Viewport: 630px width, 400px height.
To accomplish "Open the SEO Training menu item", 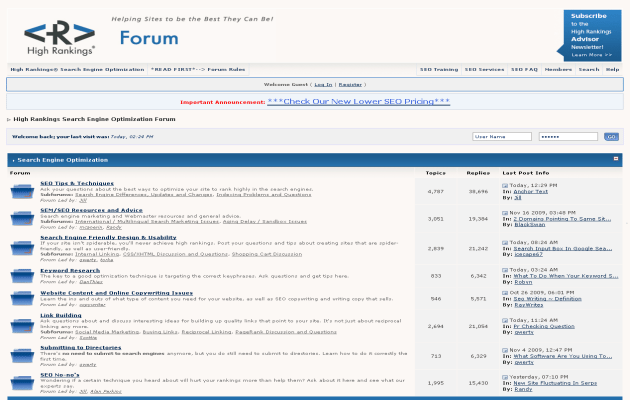I will coord(439,69).
